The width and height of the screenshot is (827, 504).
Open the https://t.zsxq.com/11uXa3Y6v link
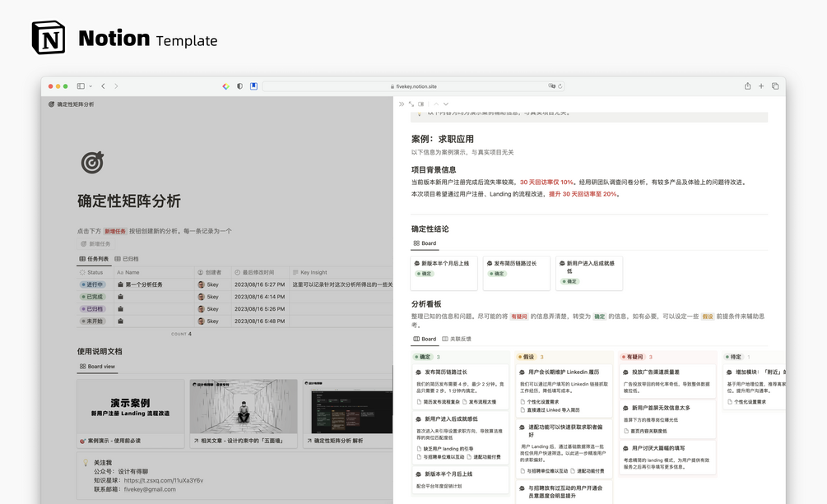tap(163, 480)
